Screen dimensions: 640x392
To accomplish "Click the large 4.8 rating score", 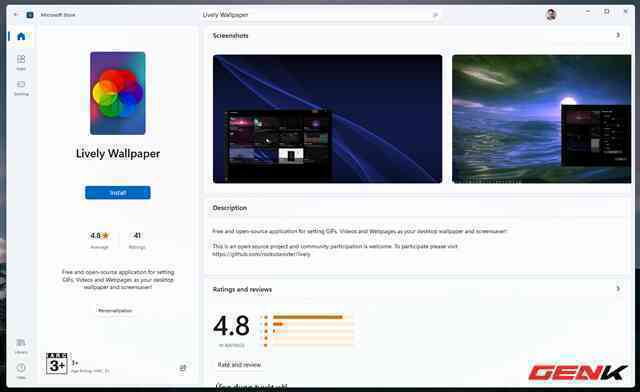I will pos(231,326).
